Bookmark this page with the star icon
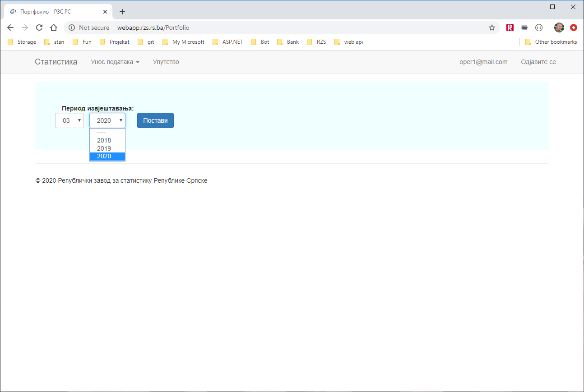 (492, 28)
